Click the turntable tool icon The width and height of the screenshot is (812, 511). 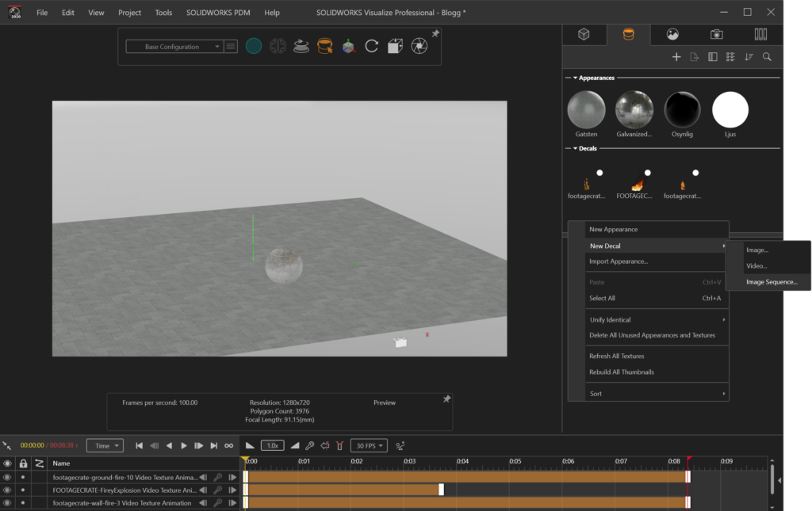click(301, 47)
